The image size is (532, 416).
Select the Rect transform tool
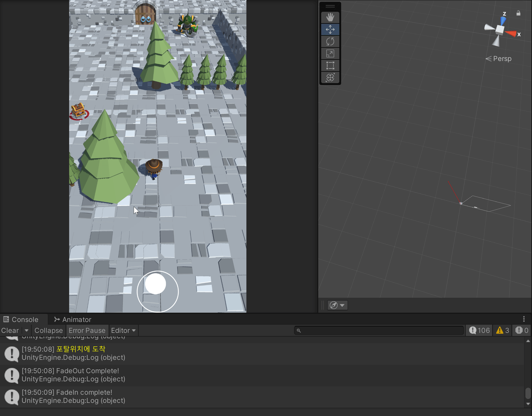(330, 65)
